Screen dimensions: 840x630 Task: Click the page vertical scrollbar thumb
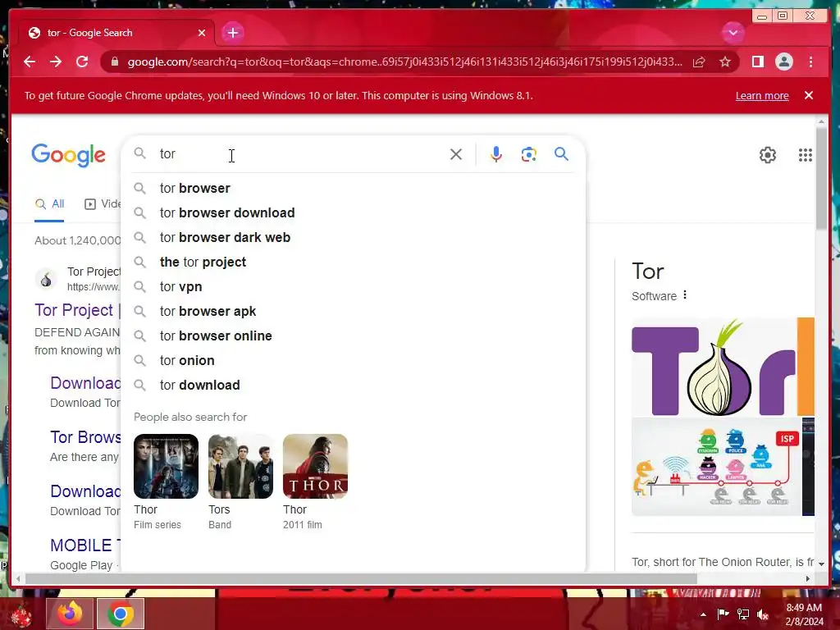(x=821, y=177)
